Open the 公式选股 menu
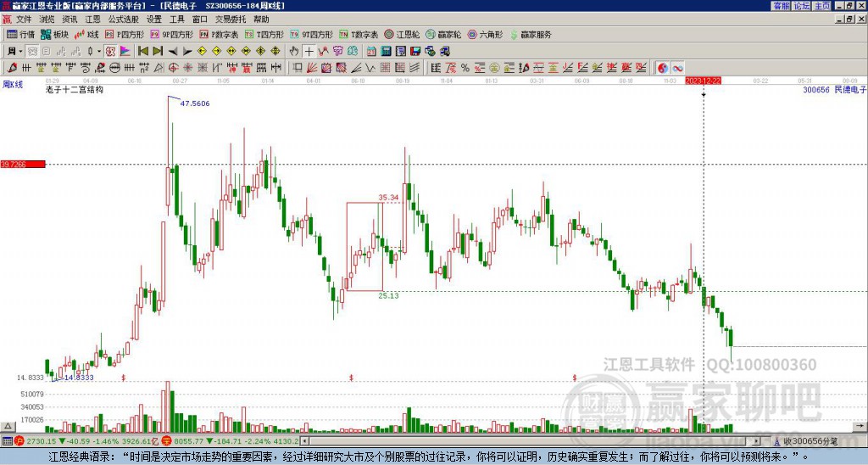 coord(124,20)
